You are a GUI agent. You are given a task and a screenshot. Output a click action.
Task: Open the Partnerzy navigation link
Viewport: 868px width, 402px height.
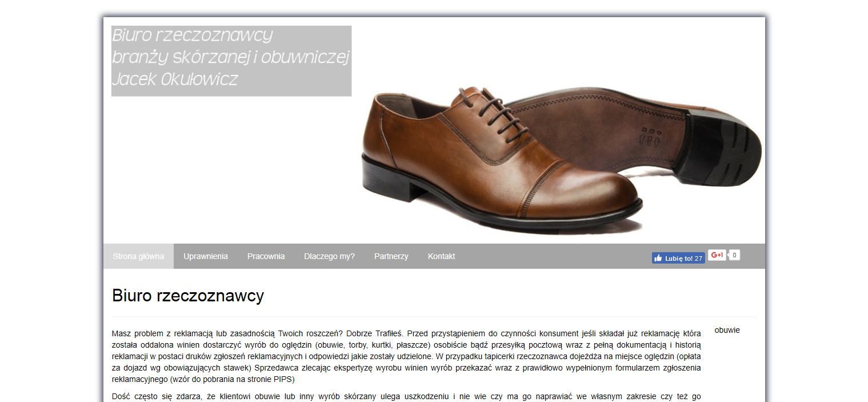(x=391, y=256)
